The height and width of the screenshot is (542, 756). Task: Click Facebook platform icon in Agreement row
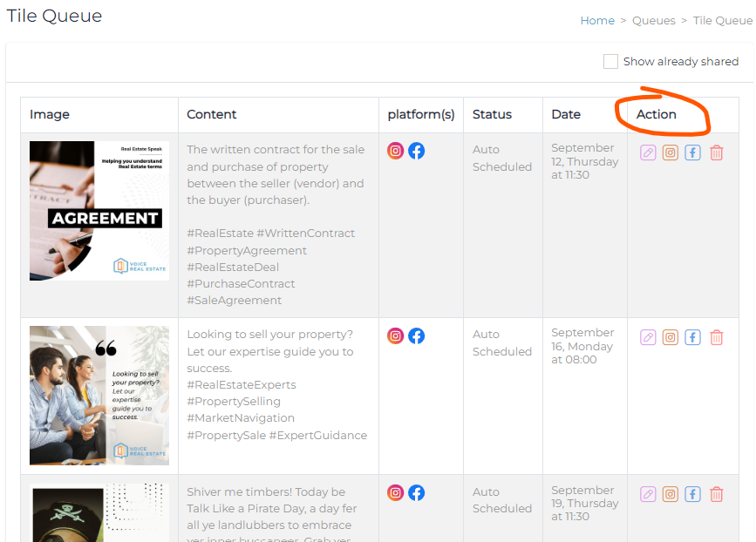click(417, 151)
